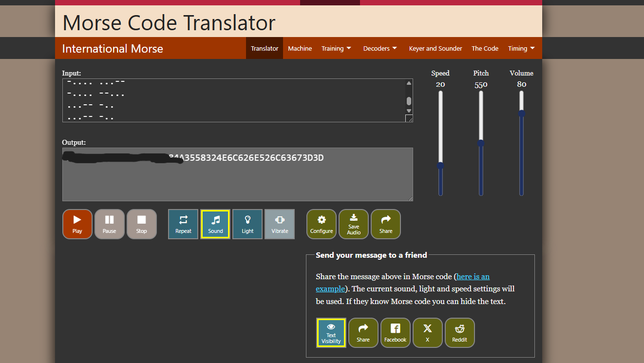Select the Vibrate output option

(x=279, y=224)
